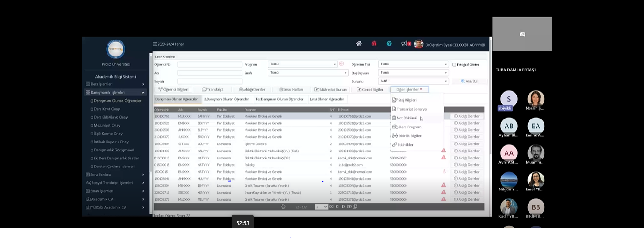Click warning triangle in 190101438 row
644x238 pixels.
click(x=444, y=151)
